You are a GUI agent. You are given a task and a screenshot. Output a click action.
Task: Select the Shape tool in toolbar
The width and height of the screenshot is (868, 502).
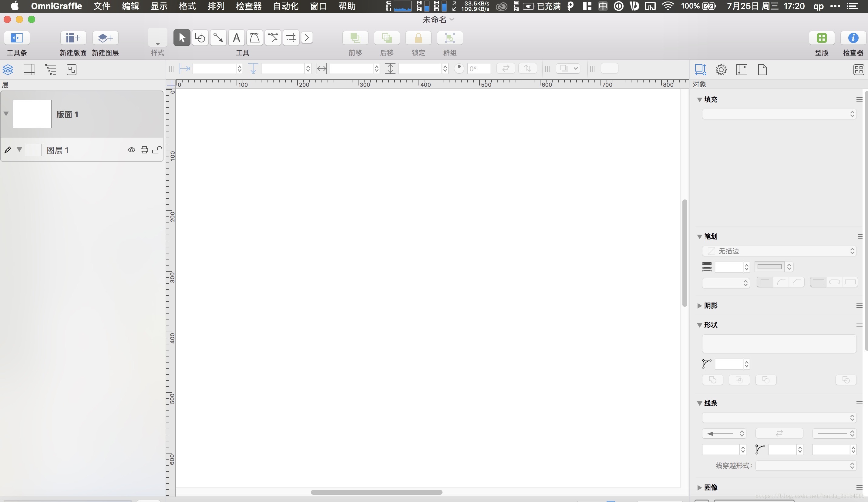coord(200,38)
